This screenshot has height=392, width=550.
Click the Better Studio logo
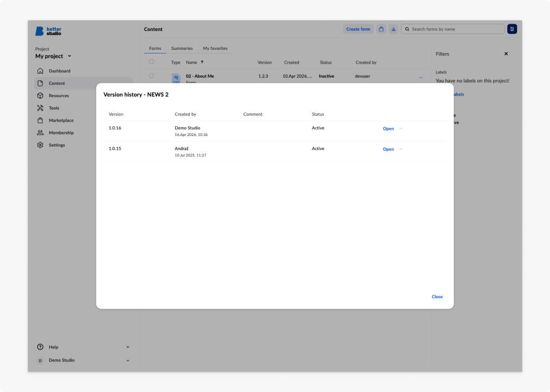[x=48, y=31]
